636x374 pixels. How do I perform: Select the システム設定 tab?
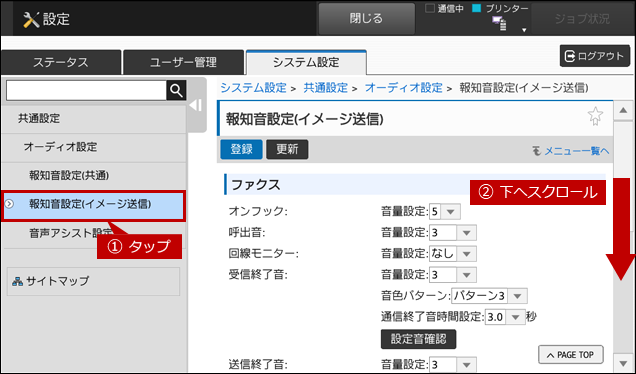[x=306, y=62]
